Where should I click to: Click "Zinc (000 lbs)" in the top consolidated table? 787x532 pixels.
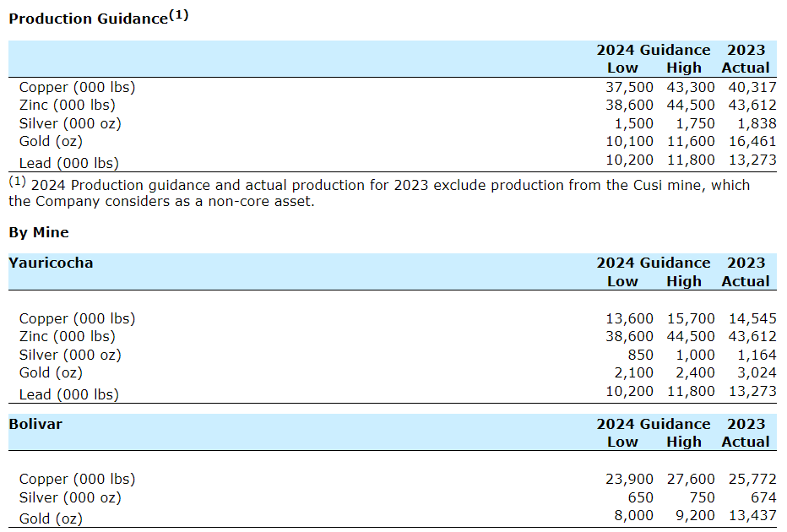68,105
